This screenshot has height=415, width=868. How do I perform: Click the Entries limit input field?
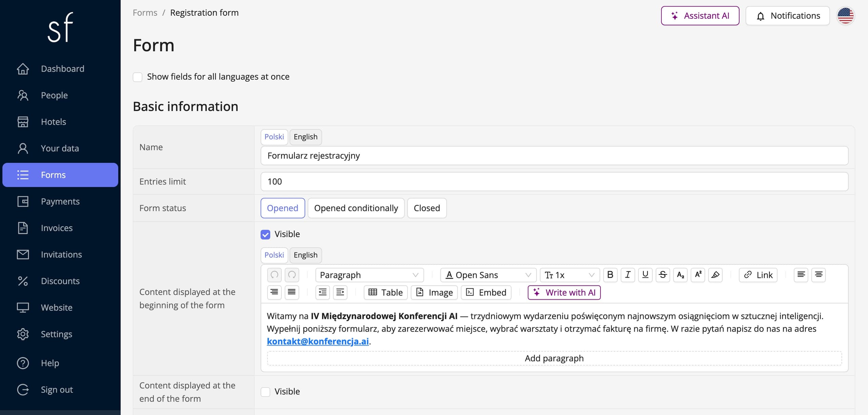[554, 182]
